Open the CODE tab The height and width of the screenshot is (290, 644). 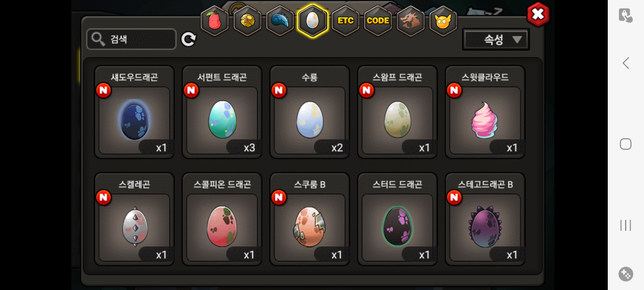(x=378, y=21)
